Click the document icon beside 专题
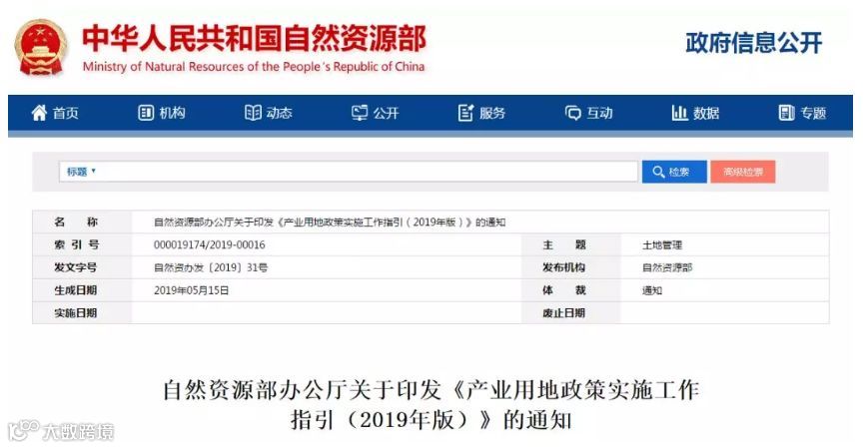This screenshot has width=868, height=448. [786, 113]
